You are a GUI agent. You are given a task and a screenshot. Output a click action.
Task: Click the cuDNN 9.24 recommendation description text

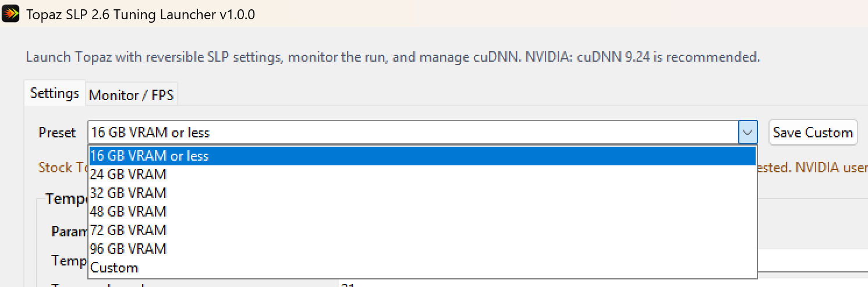tap(393, 57)
